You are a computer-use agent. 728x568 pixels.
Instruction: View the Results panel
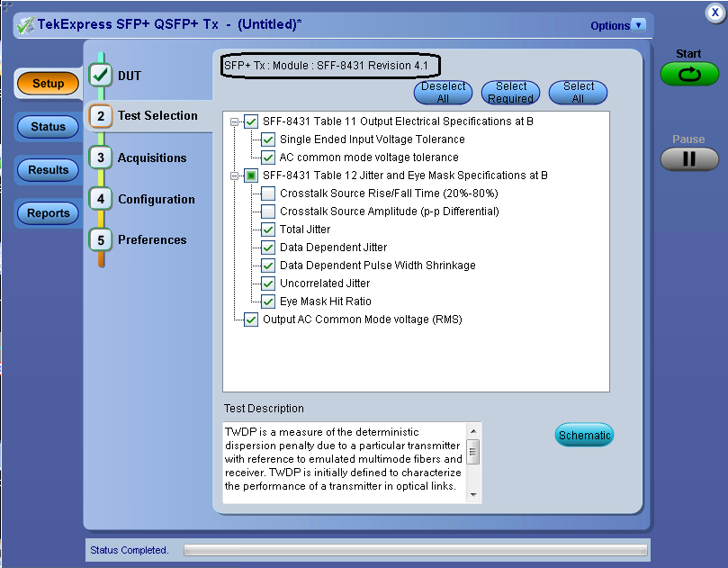47,169
